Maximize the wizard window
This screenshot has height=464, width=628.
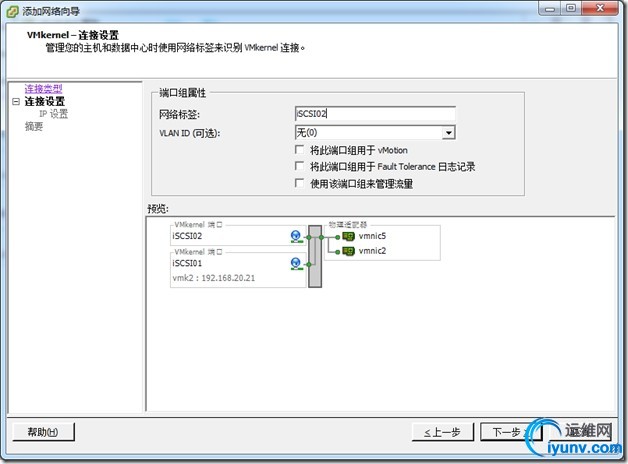tap(571, 8)
